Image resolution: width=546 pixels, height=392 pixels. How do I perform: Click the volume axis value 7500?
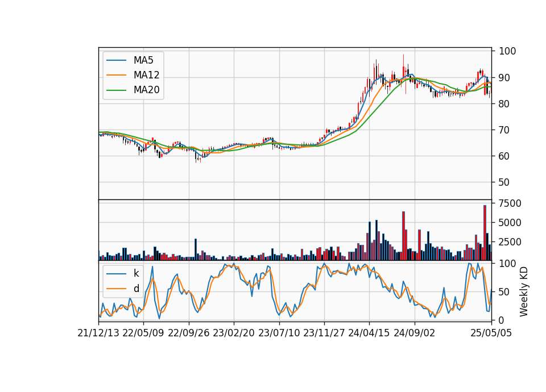pyautogui.click(x=510, y=203)
